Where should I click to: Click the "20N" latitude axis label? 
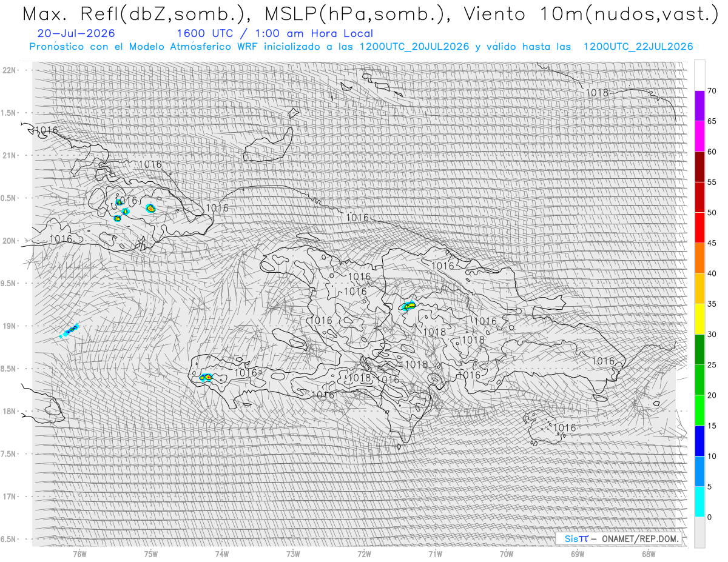[9, 241]
